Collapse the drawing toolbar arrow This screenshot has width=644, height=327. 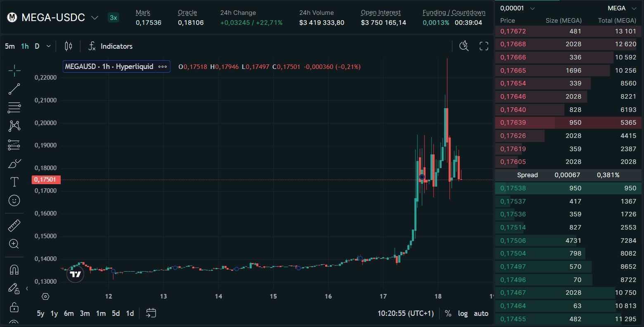click(27, 289)
